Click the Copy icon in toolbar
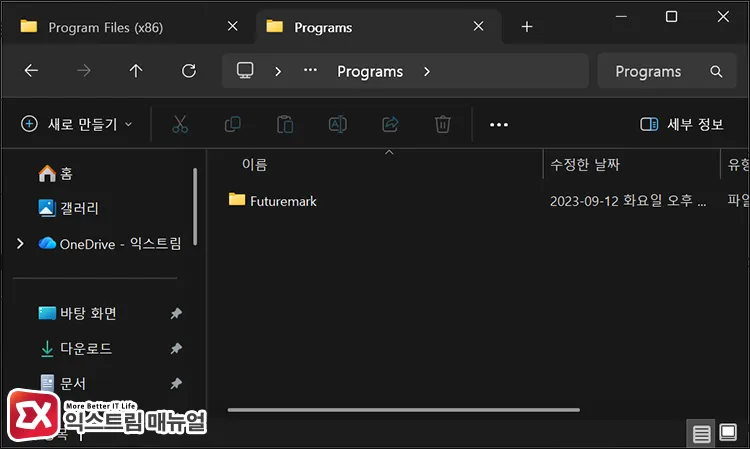Screen dimensions: 750x449 (x=232, y=124)
